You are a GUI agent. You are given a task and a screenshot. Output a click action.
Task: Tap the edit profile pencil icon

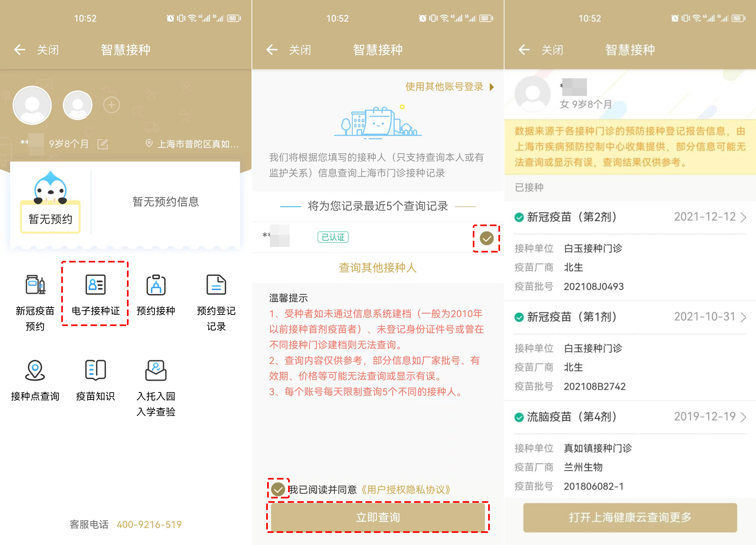pos(102,144)
